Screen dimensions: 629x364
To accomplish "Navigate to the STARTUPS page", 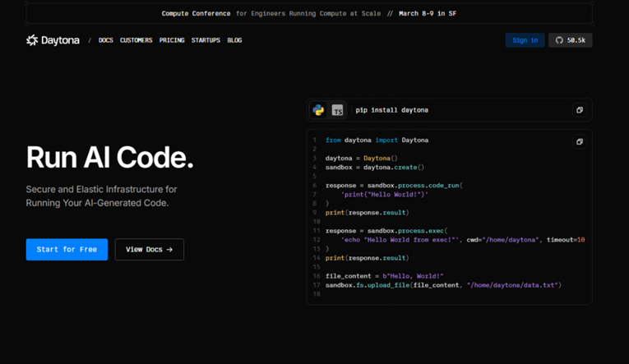I will click(206, 40).
